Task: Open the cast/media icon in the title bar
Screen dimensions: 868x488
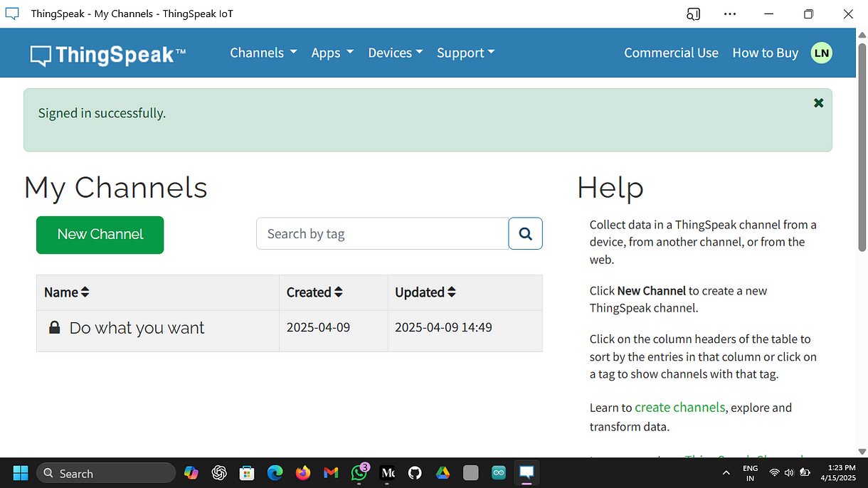Action: [x=693, y=14]
